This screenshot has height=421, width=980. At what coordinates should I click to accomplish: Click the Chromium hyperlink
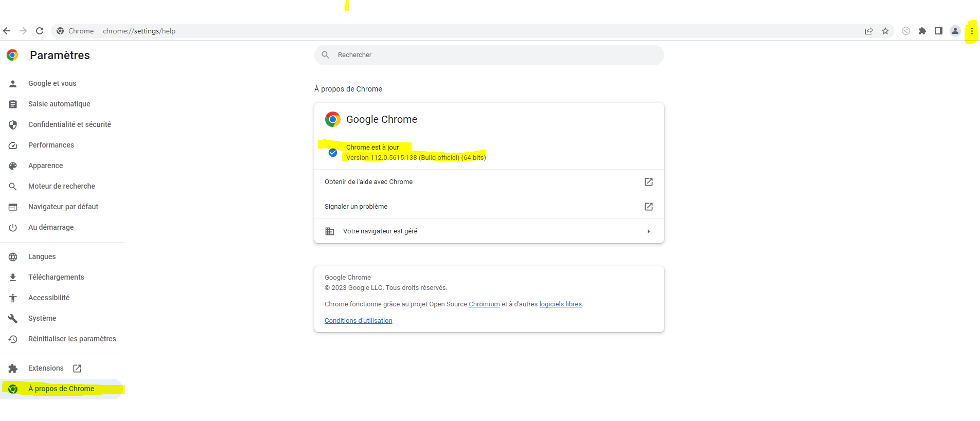484,304
